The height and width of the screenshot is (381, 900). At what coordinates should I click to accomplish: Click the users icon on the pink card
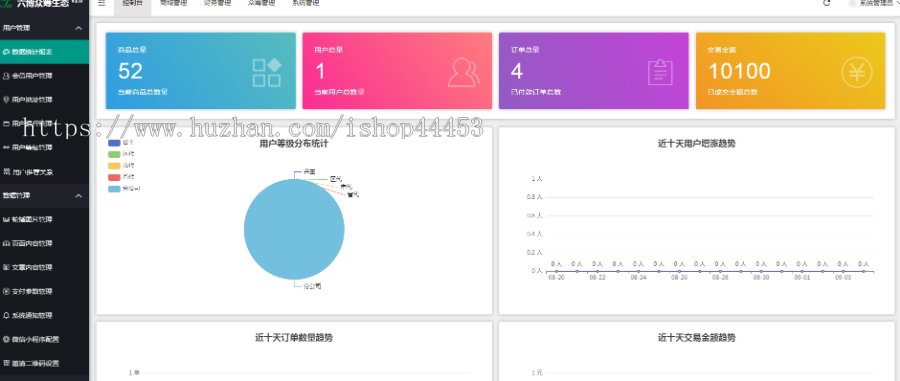464,72
